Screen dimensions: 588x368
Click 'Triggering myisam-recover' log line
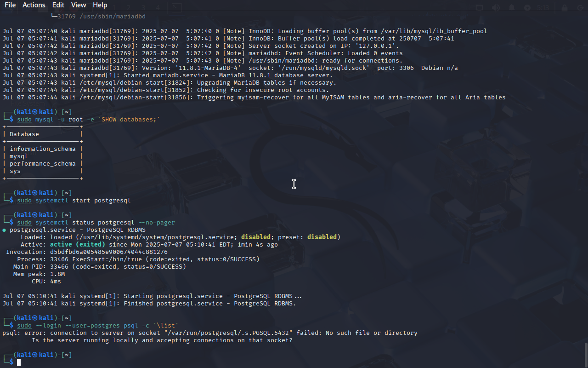click(x=254, y=98)
